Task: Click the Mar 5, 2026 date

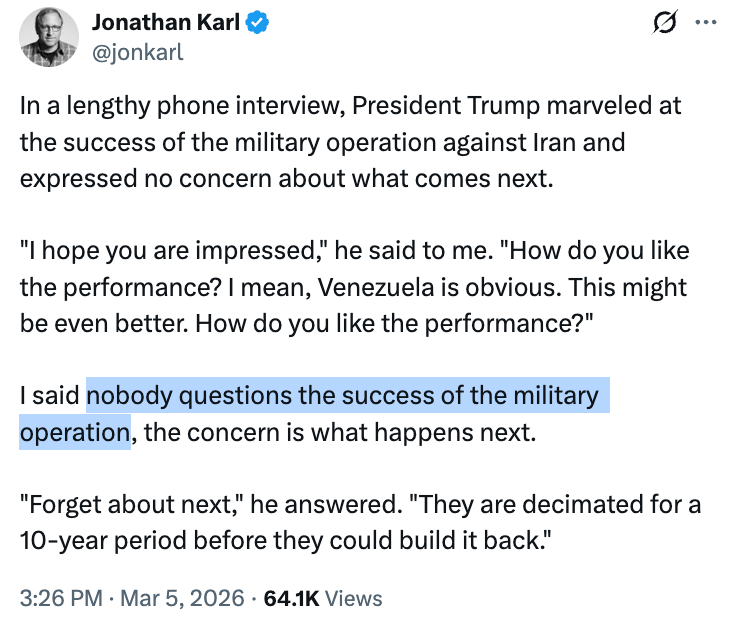Action: click(x=183, y=598)
